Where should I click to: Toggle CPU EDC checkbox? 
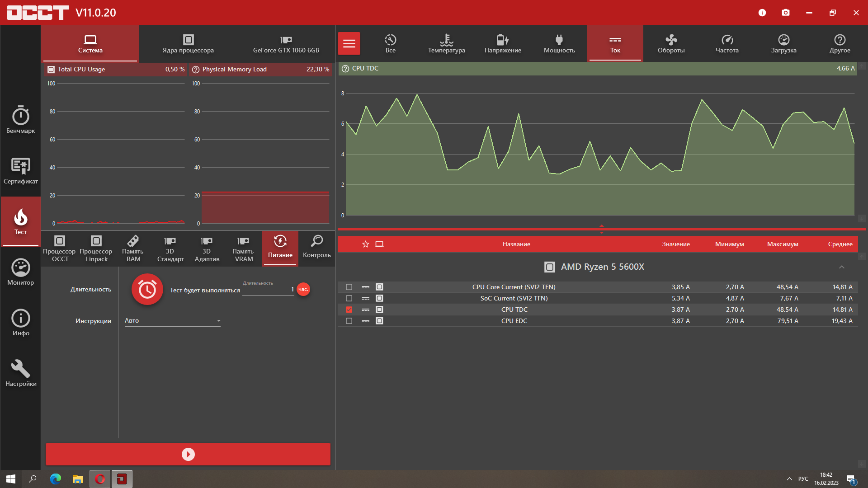[349, 321]
